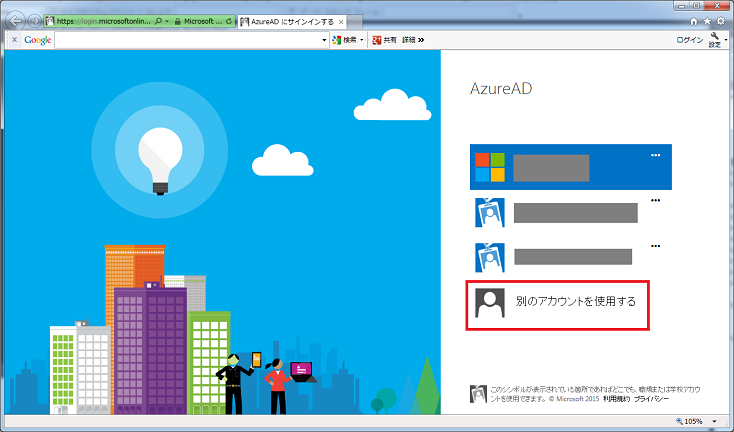Open the 利用規約 terms of use link

tap(616, 399)
